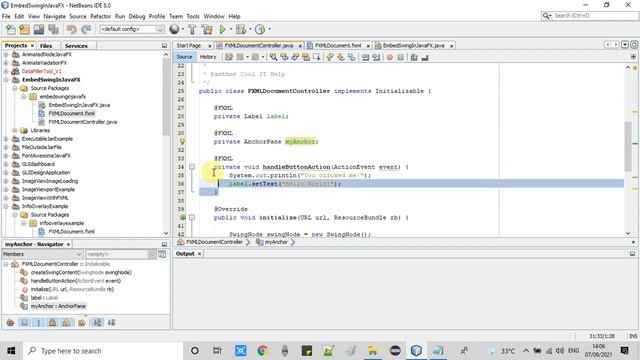Screen dimensions: 640x360
Task: Run the project with green play icon
Action: pyautogui.click(x=222, y=29)
